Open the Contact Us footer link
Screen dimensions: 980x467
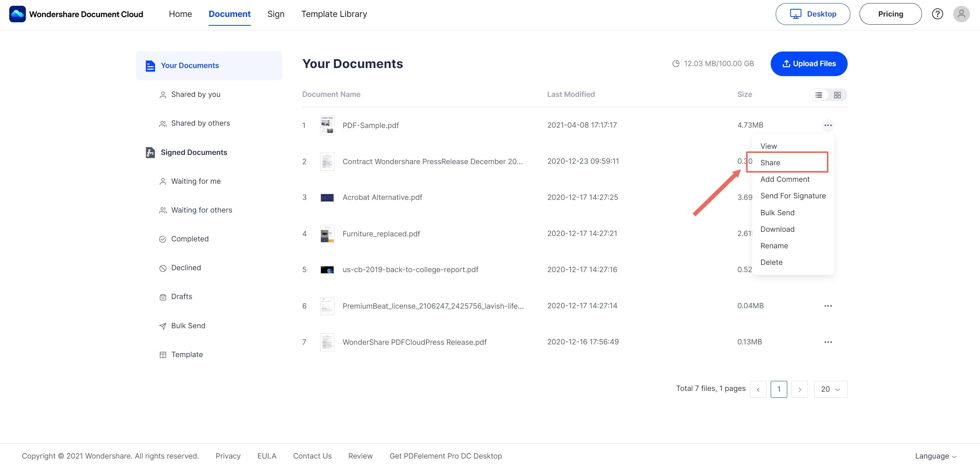[312, 456]
